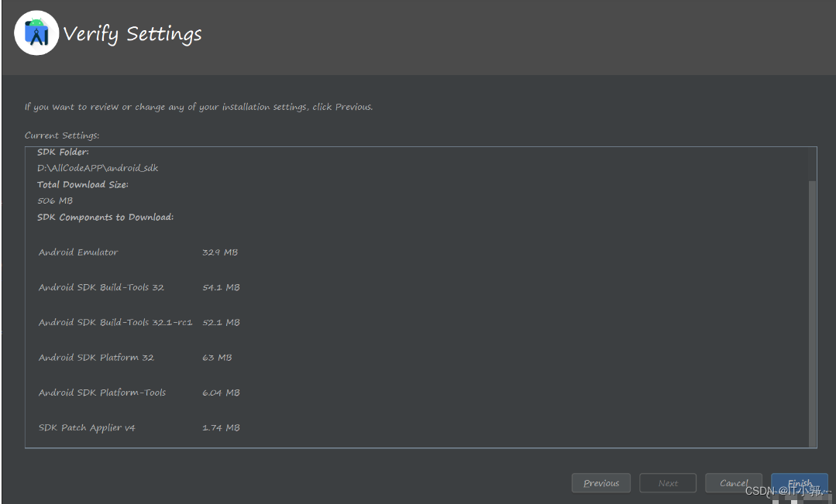Click the SDK Components to Download heading
Image resolution: width=836 pixels, height=504 pixels.
(105, 218)
